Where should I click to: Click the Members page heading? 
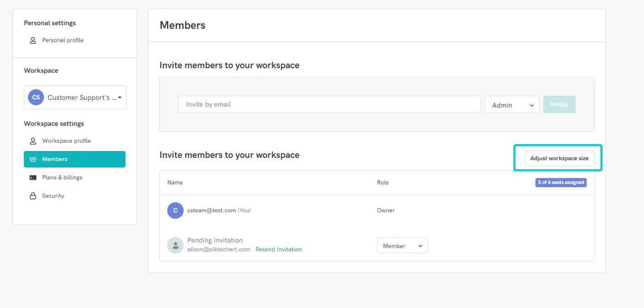click(x=182, y=25)
